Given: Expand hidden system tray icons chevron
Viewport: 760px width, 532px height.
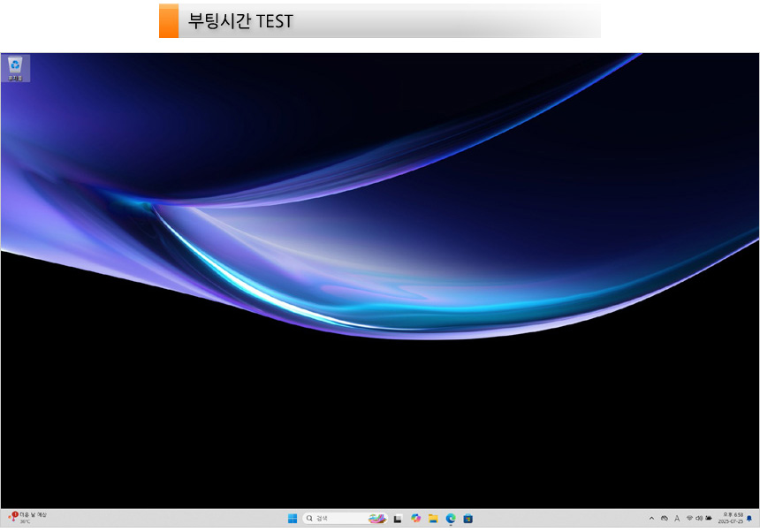Looking at the screenshot, I should point(652,519).
